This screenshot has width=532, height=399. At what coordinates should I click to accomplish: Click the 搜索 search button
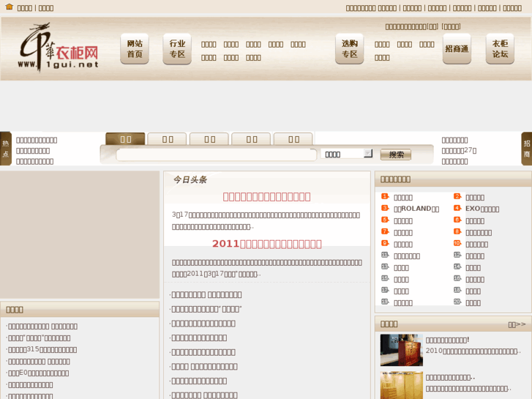click(x=396, y=155)
